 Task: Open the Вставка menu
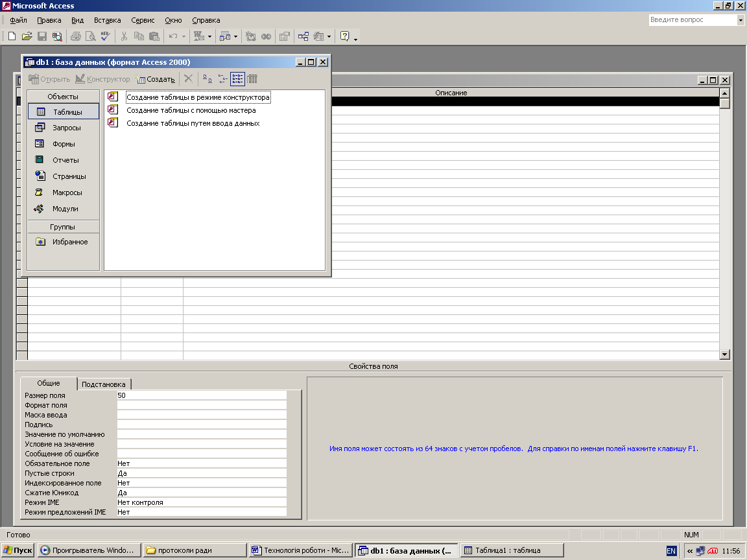[x=107, y=20]
